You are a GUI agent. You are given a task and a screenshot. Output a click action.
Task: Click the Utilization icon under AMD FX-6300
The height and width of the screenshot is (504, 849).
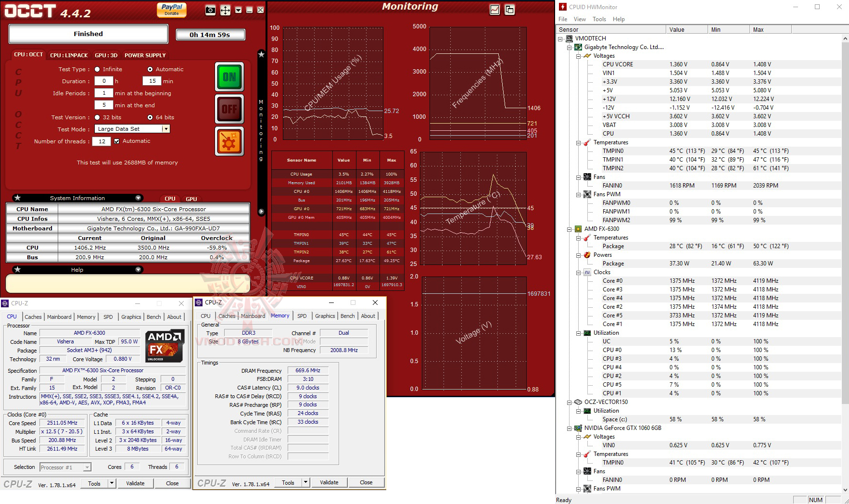[x=587, y=333]
